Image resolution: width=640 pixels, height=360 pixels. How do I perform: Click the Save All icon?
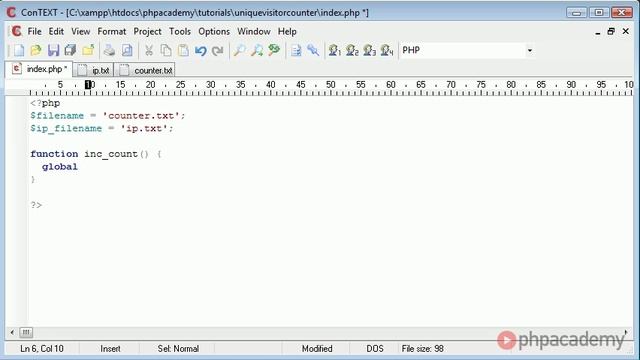(x=70, y=50)
